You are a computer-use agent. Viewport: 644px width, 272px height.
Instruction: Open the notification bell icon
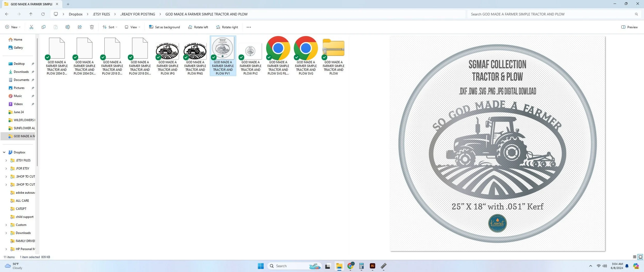(x=627, y=266)
